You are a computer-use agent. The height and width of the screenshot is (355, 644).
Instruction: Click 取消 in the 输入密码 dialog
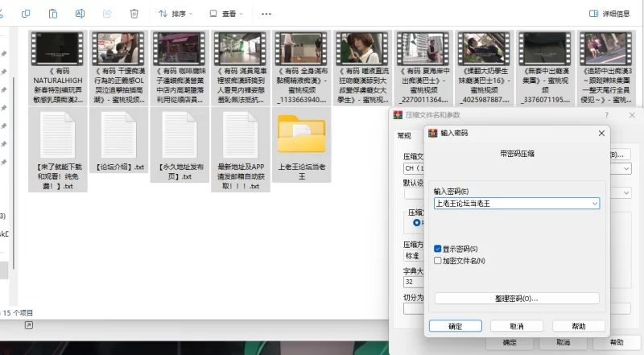tap(517, 326)
